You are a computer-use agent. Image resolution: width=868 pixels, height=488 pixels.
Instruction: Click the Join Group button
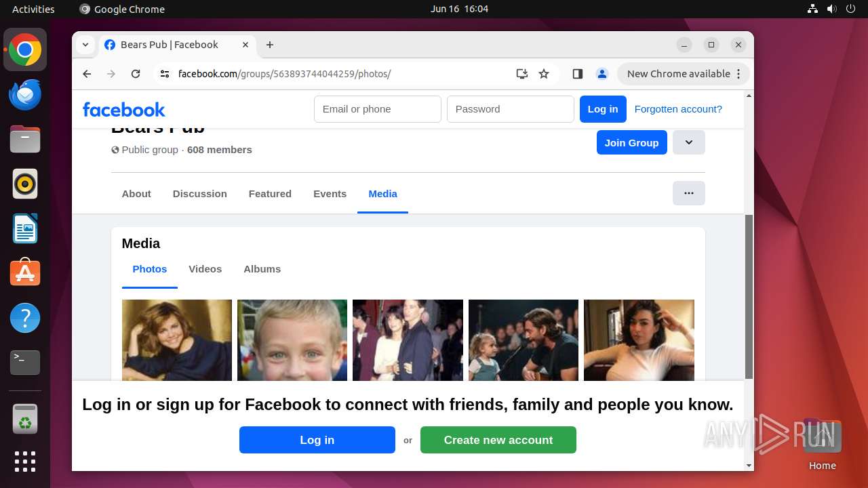(632, 142)
